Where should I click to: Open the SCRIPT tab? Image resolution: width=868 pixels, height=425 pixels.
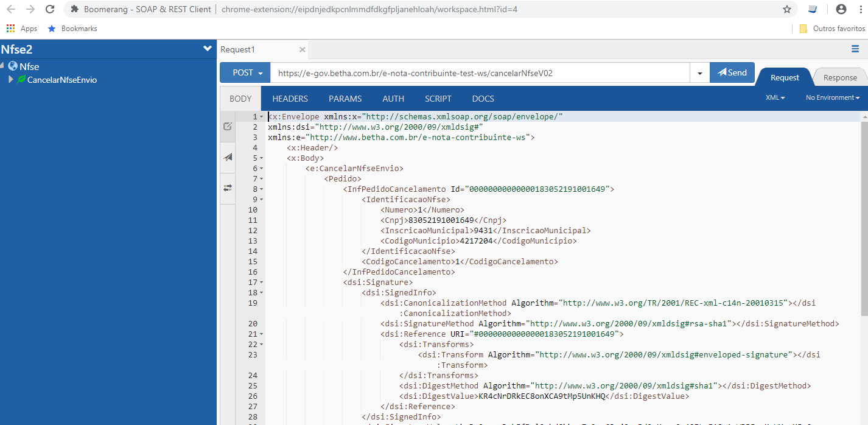click(x=438, y=99)
